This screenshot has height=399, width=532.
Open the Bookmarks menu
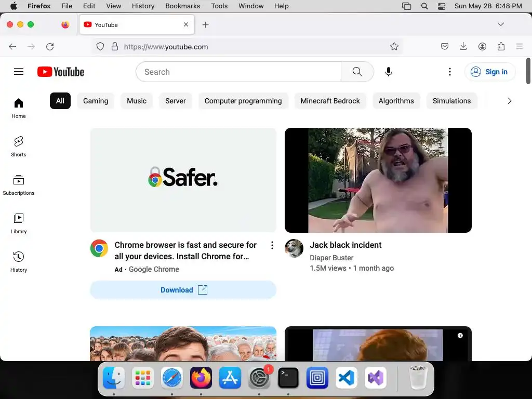183,6
